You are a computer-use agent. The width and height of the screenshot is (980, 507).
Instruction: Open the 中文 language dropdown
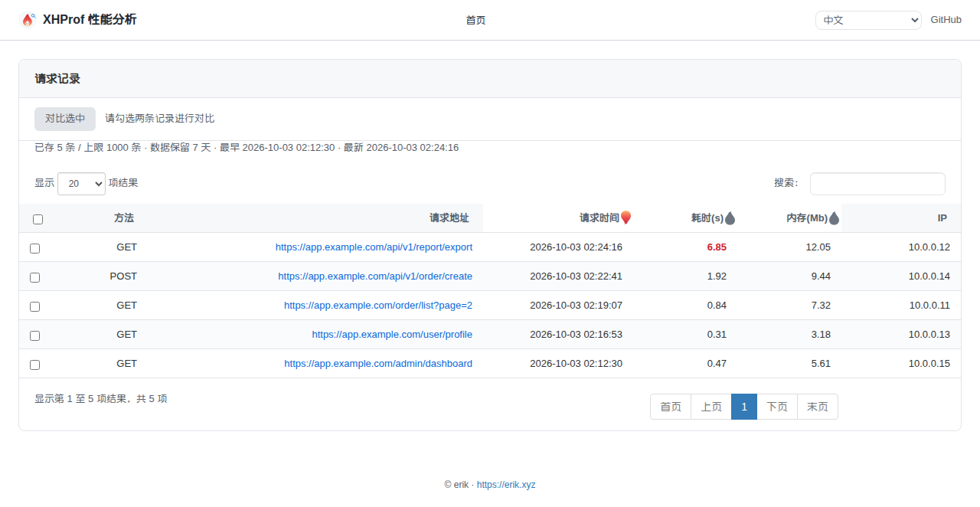click(x=868, y=20)
